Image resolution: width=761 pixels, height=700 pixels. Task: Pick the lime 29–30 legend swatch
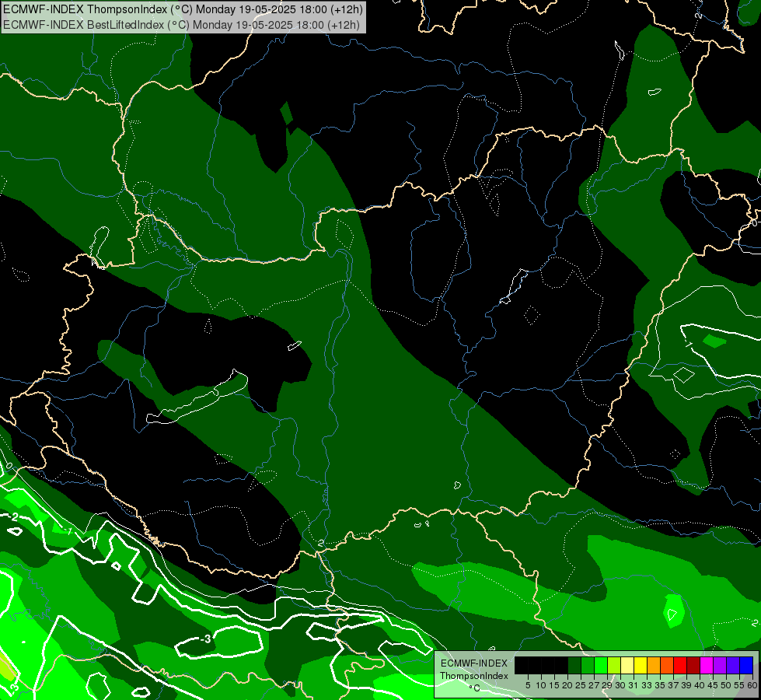tap(614, 666)
